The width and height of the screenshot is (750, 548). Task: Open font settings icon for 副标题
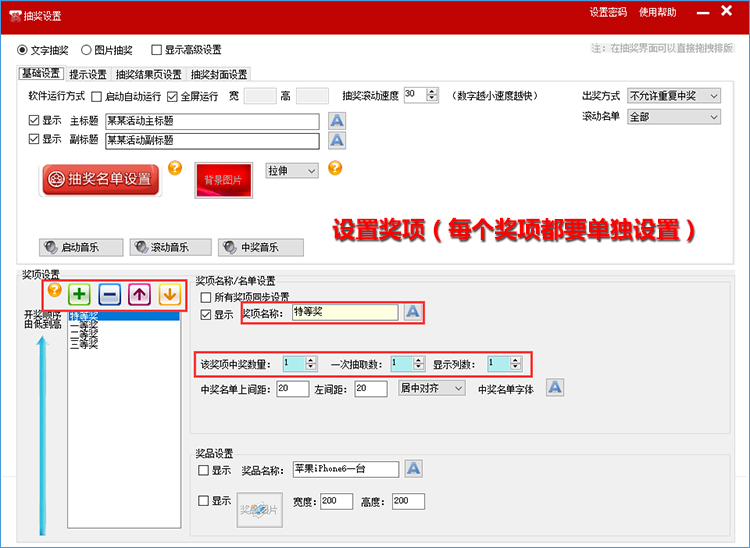click(x=337, y=141)
